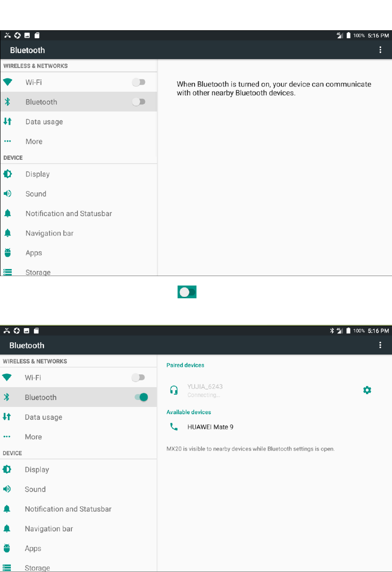
Task: Click bell icon beside Navigation bar, Bluetooth-off screen
Action: click(x=8, y=234)
